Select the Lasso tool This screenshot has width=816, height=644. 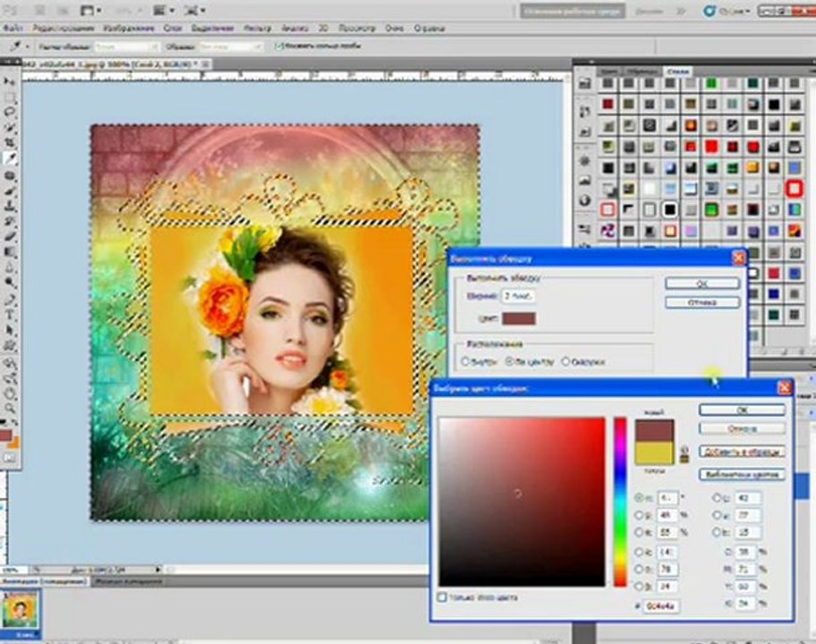pyautogui.click(x=9, y=113)
